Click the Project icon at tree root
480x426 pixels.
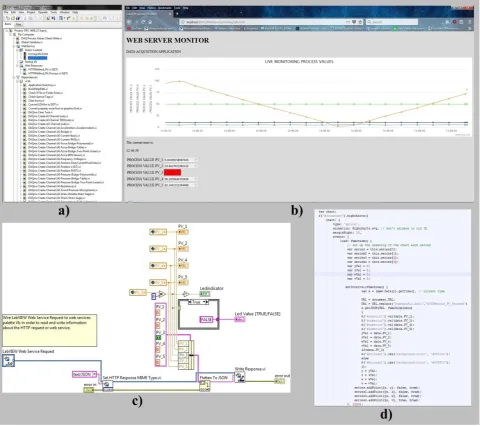(x=11, y=30)
